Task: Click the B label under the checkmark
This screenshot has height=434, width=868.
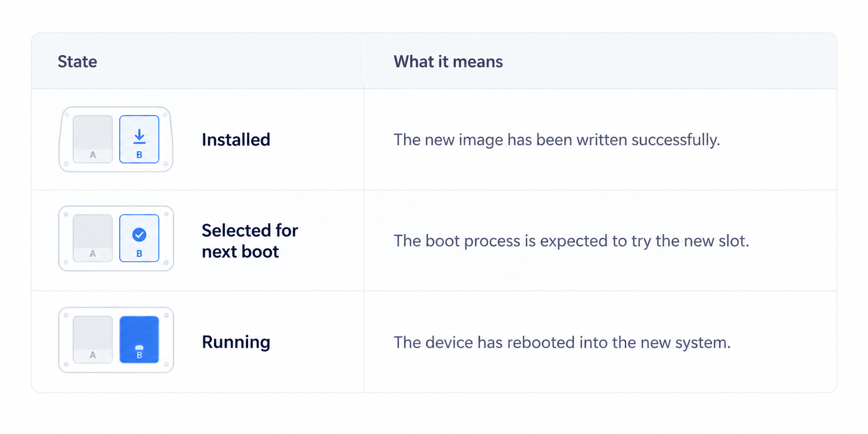Action: click(x=139, y=253)
